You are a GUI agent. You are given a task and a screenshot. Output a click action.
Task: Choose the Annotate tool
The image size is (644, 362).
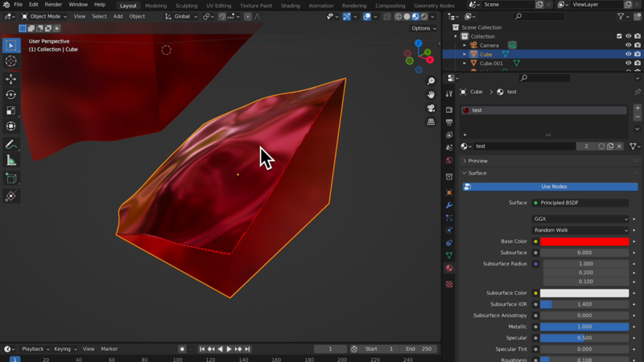pyautogui.click(x=10, y=145)
